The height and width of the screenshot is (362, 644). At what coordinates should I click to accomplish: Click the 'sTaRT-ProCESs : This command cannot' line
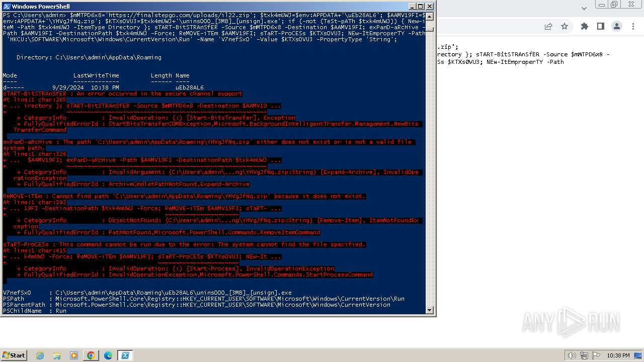tap(184, 244)
